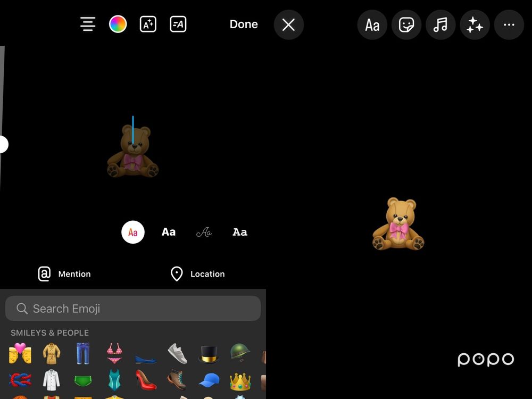The height and width of the screenshot is (399, 532).
Task: Add text with the Aa tool
Action: [x=372, y=25]
